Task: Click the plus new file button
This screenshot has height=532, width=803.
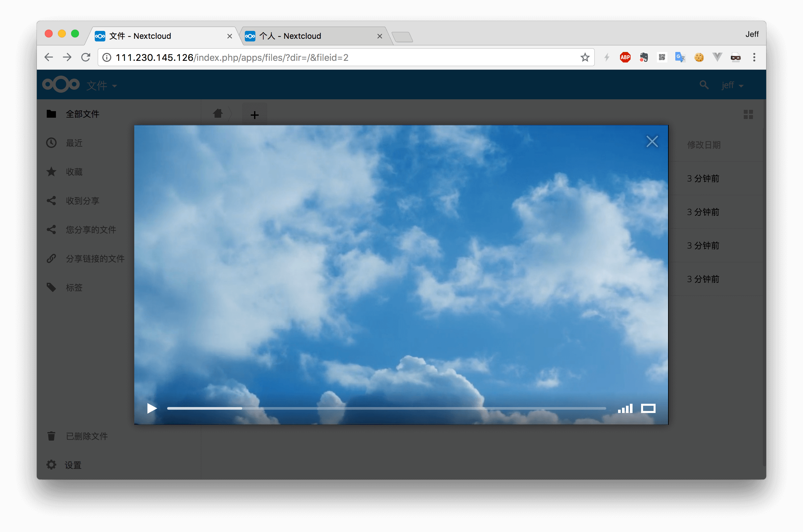Action: tap(254, 115)
